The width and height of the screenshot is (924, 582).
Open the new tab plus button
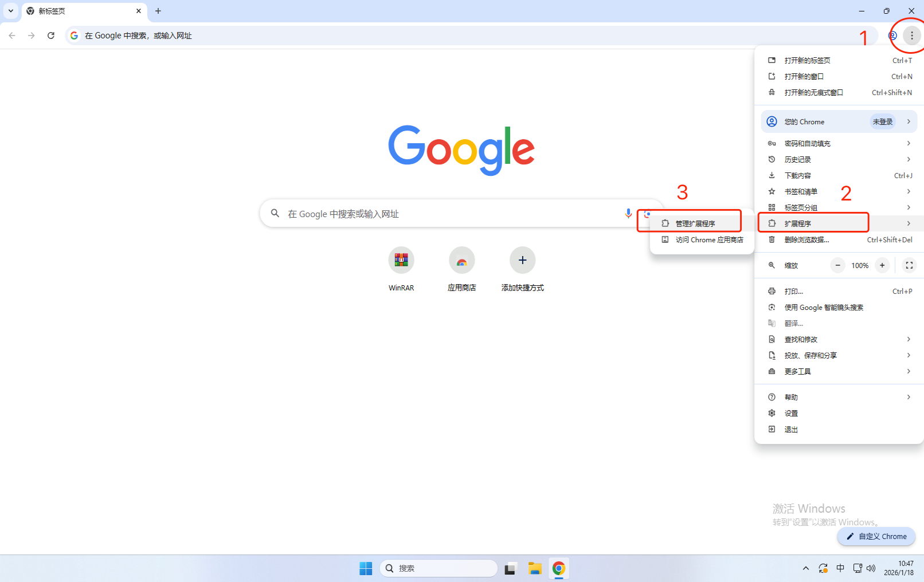(158, 11)
